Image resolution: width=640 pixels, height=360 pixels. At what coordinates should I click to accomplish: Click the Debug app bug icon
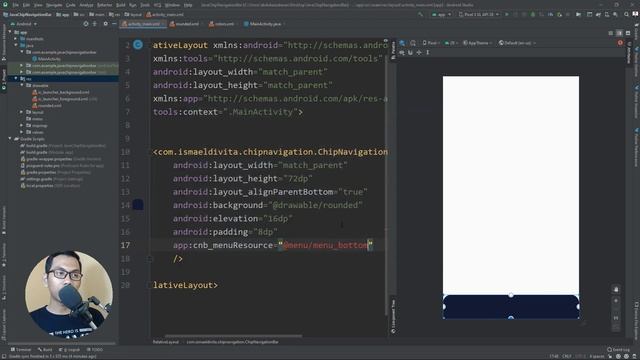(533, 14)
